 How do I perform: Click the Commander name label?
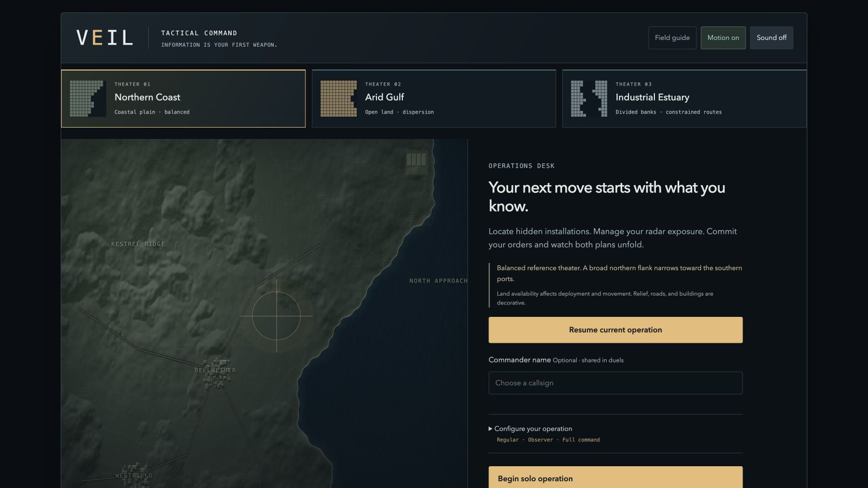click(520, 360)
